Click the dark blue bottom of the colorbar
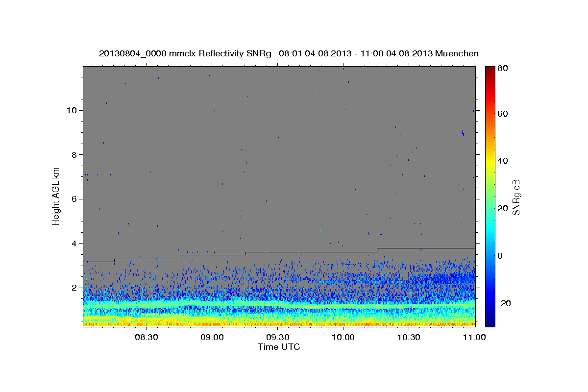588x392 pixels. [x=490, y=323]
